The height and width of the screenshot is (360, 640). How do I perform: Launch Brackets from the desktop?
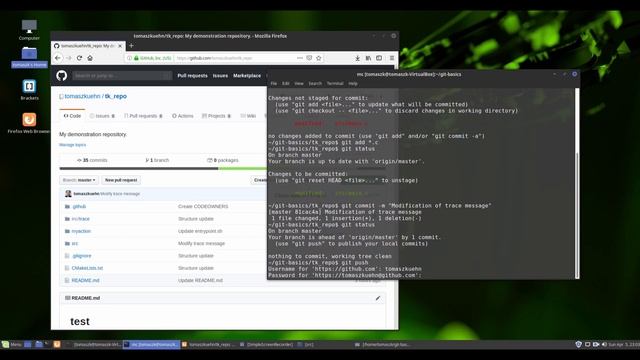[x=29, y=89]
